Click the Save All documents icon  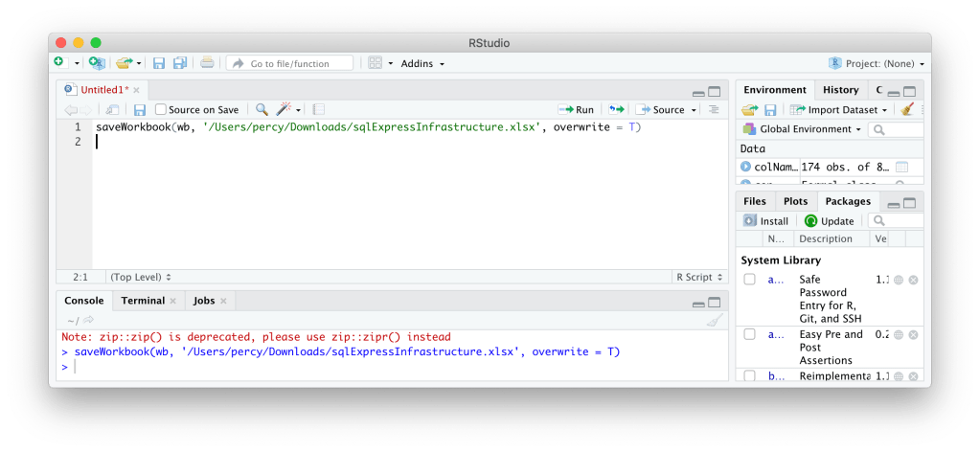click(x=179, y=63)
